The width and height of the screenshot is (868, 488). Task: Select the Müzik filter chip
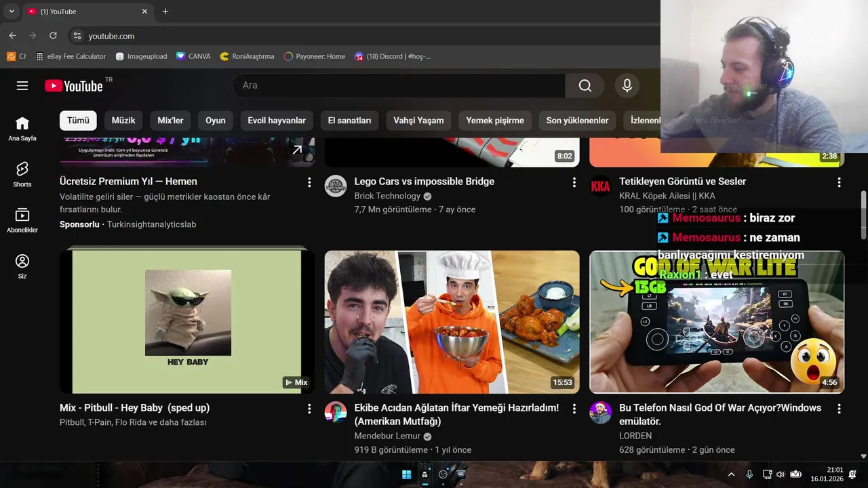pos(123,121)
